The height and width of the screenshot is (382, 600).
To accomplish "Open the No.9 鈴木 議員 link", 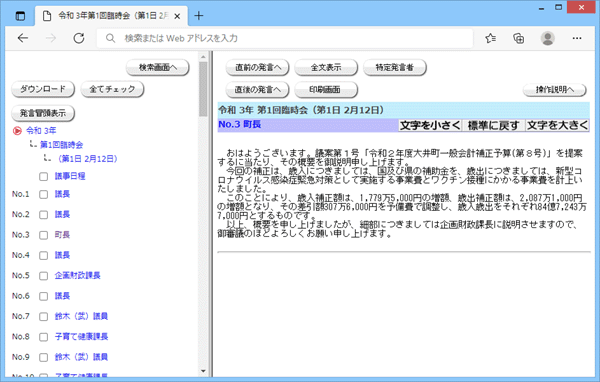I will click(x=81, y=357).
